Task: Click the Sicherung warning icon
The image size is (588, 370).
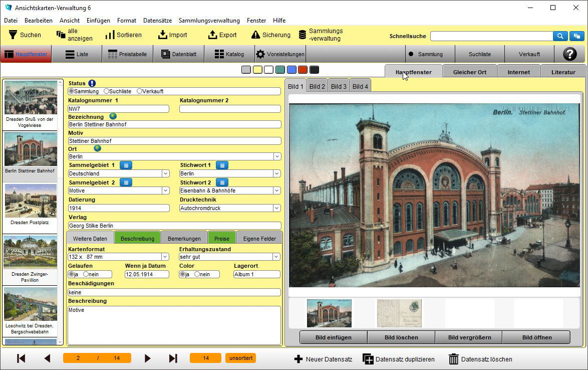Action: (255, 35)
